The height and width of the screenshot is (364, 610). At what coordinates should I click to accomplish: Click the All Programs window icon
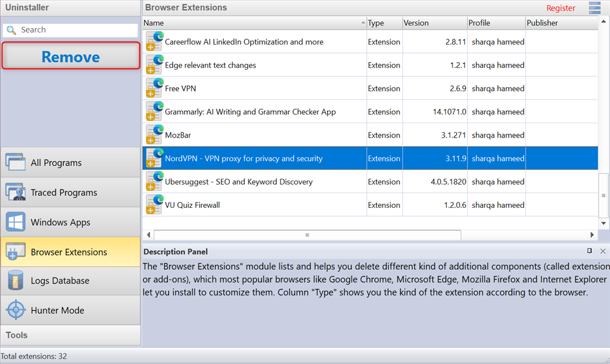15,162
